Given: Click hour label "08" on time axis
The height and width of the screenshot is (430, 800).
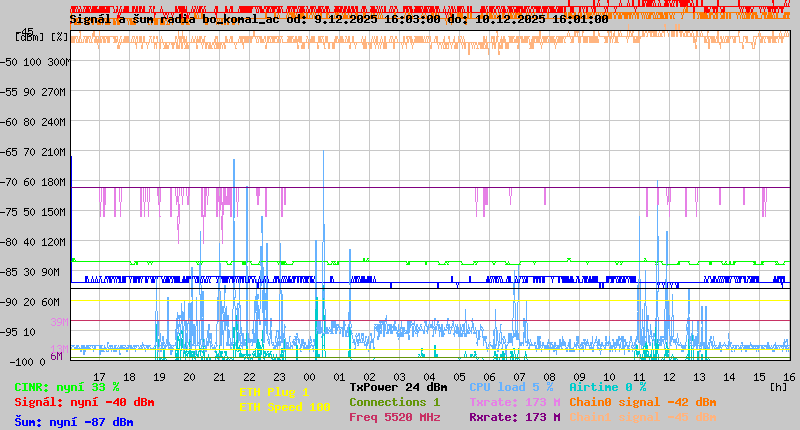Looking at the screenshot, I should coord(549,377).
